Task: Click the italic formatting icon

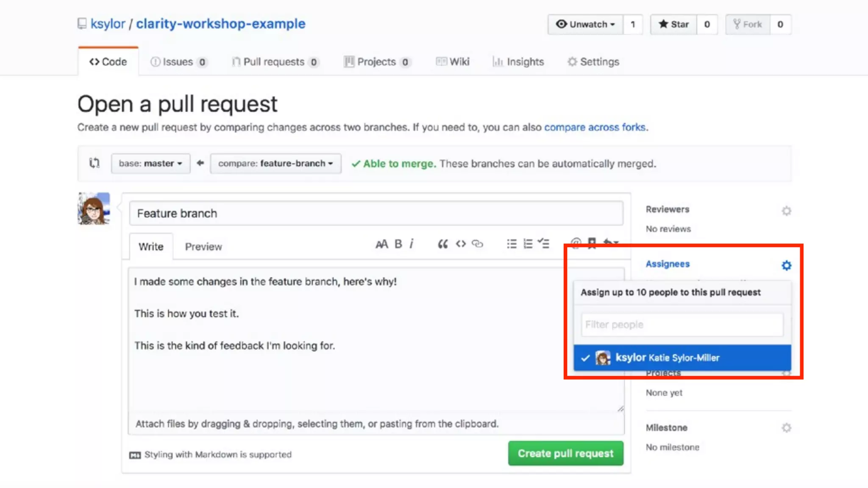Action: [412, 244]
